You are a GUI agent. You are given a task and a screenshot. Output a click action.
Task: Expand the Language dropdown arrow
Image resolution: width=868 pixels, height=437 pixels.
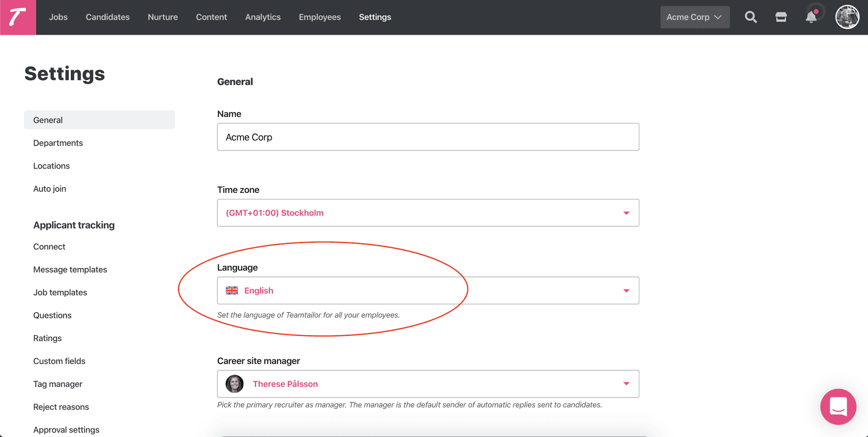(626, 290)
